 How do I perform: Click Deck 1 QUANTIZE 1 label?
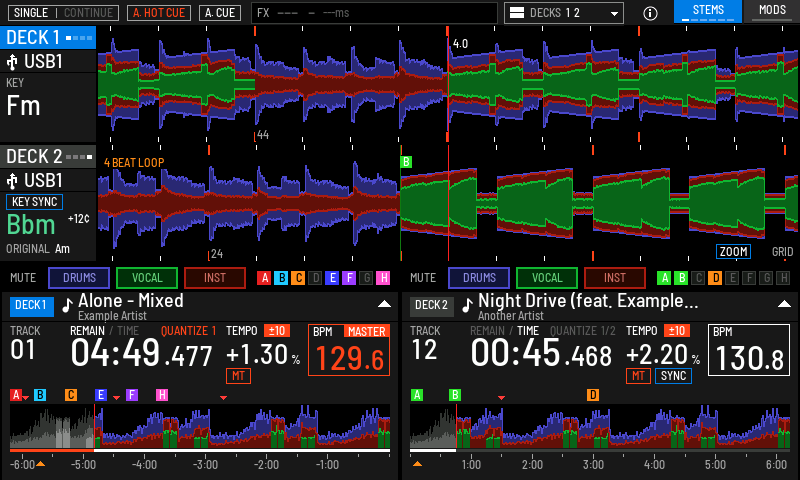tap(188, 331)
